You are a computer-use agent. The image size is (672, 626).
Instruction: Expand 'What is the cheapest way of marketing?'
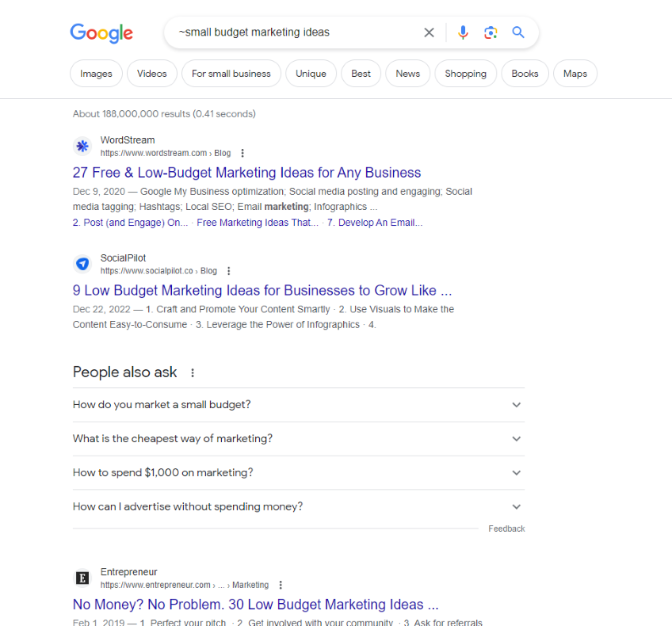(x=299, y=439)
